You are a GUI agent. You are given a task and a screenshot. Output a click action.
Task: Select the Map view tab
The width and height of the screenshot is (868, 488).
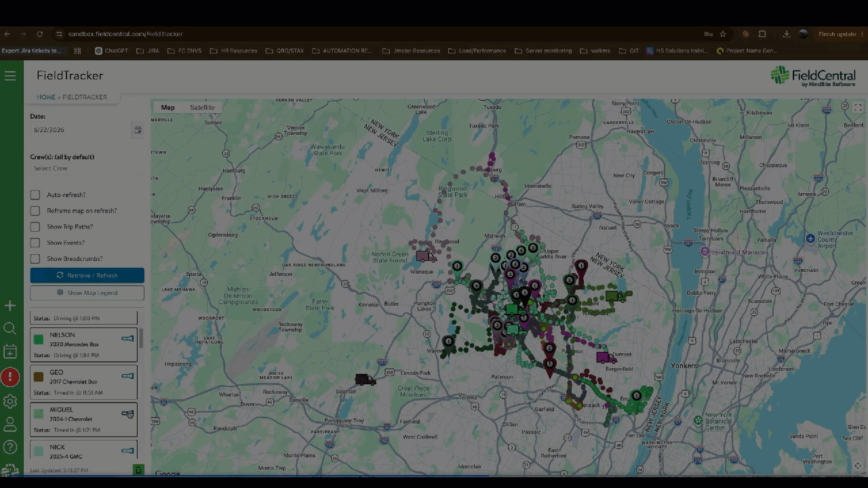[x=167, y=108]
